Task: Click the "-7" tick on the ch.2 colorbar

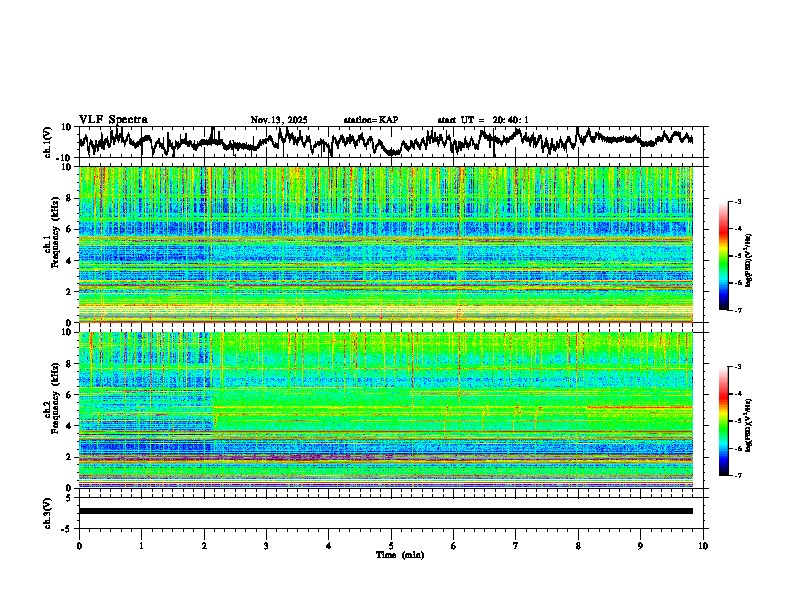Action: 738,475
